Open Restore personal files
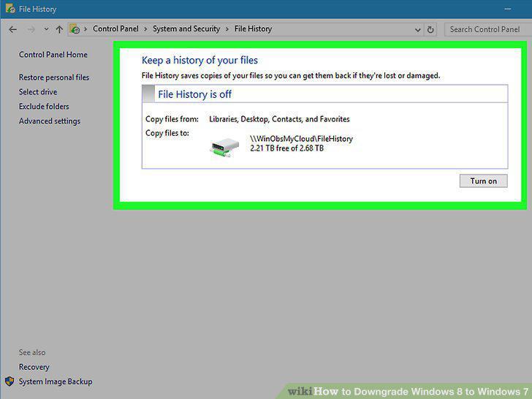Screen dimensions: 532x399 54,77
